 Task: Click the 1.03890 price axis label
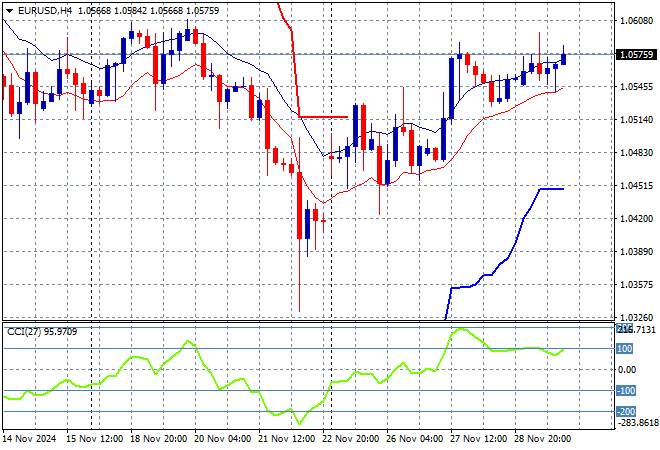pyautogui.click(x=636, y=252)
